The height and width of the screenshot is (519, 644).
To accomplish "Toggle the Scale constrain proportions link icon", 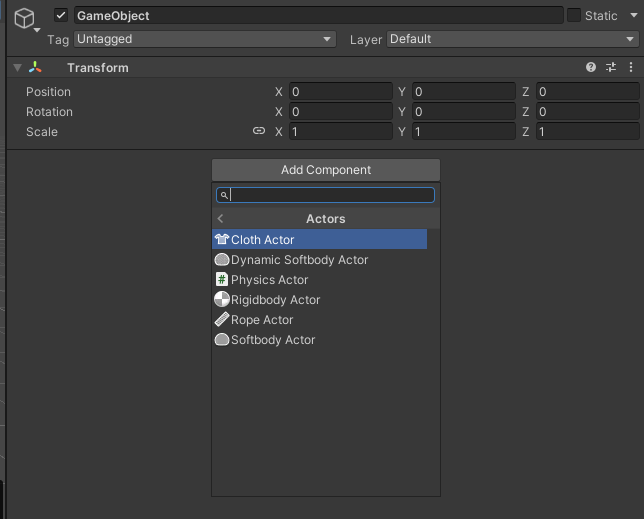I will (x=259, y=132).
